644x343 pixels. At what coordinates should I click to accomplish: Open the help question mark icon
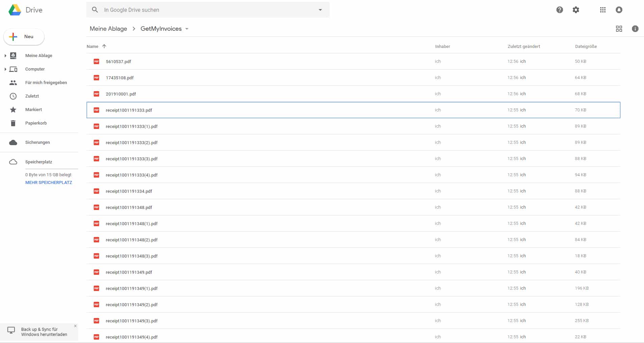click(560, 10)
